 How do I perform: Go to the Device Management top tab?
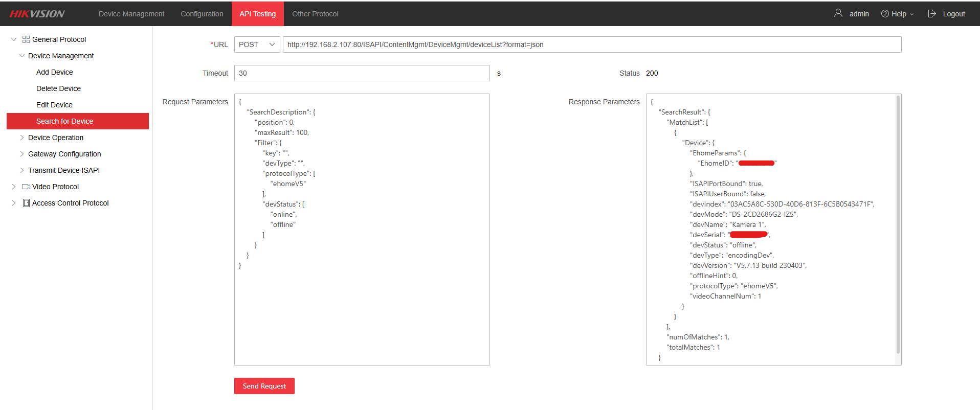click(x=131, y=14)
